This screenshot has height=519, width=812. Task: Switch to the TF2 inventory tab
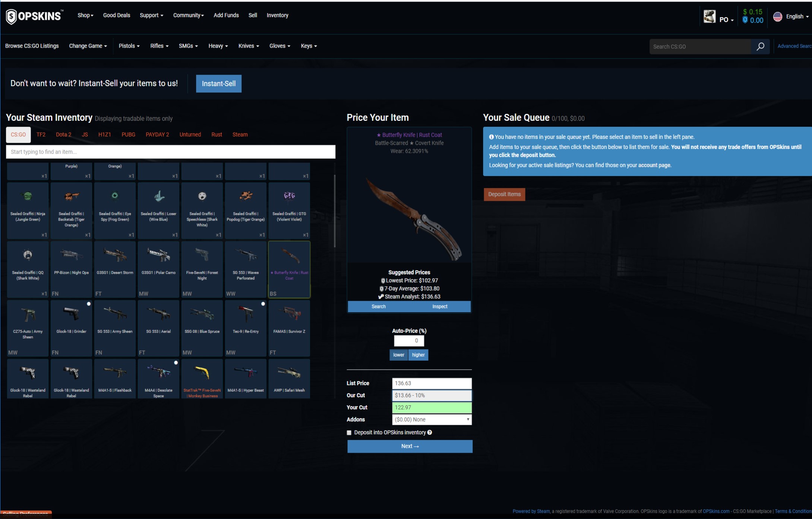41,135
